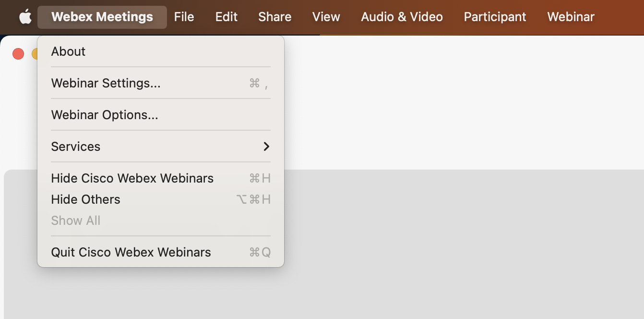Select Hide Others menu entry
This screenshot has height=319, width=644.
tap(161, 199)
